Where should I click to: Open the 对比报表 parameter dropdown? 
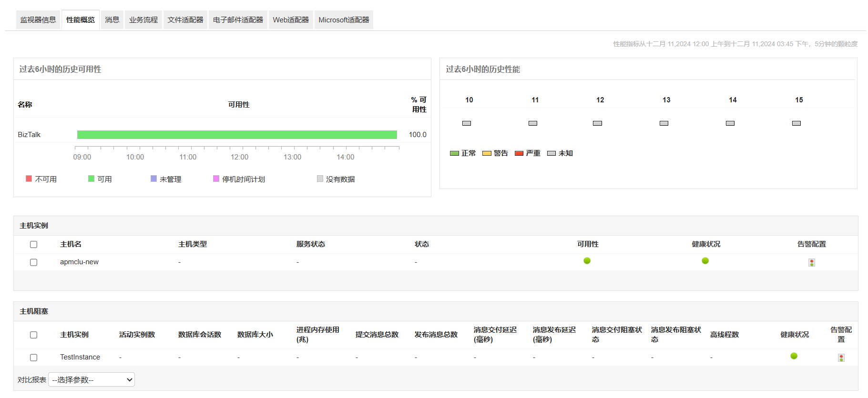click(92, 379)
